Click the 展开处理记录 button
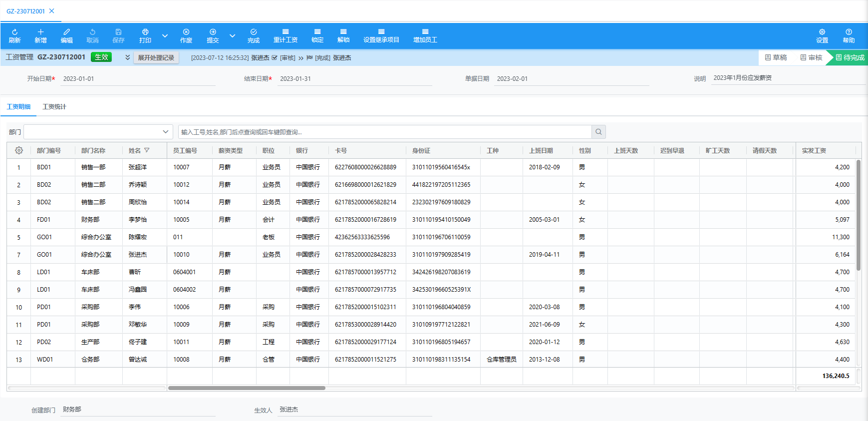This screenshot has height=421, width=868. coord(156,58)
